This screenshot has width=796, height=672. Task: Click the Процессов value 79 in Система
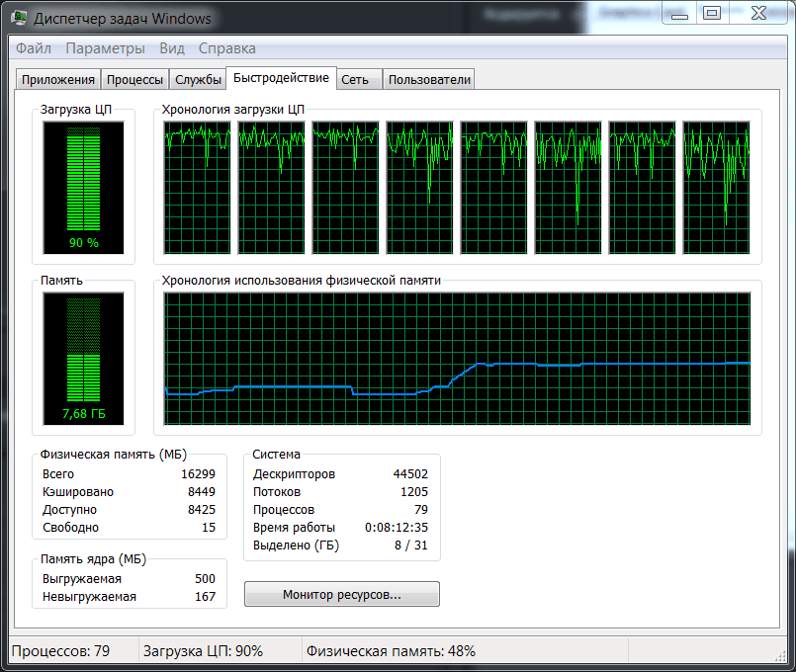pos(421,510)
